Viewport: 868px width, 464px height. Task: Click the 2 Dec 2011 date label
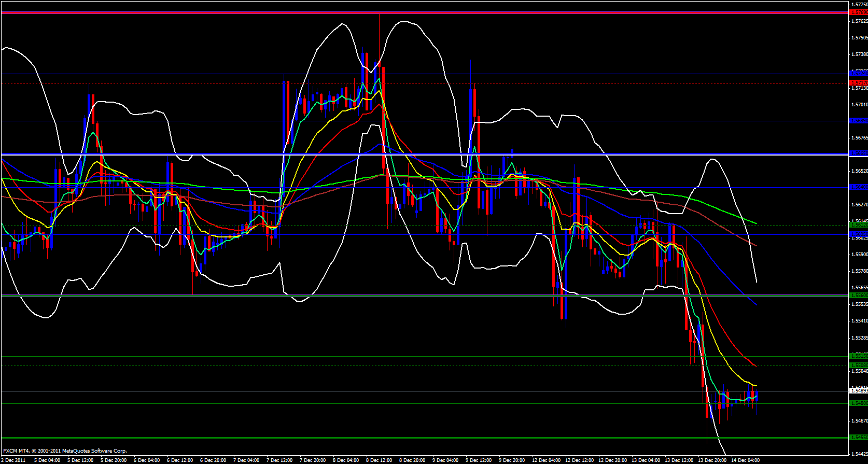tap(15, 460)
